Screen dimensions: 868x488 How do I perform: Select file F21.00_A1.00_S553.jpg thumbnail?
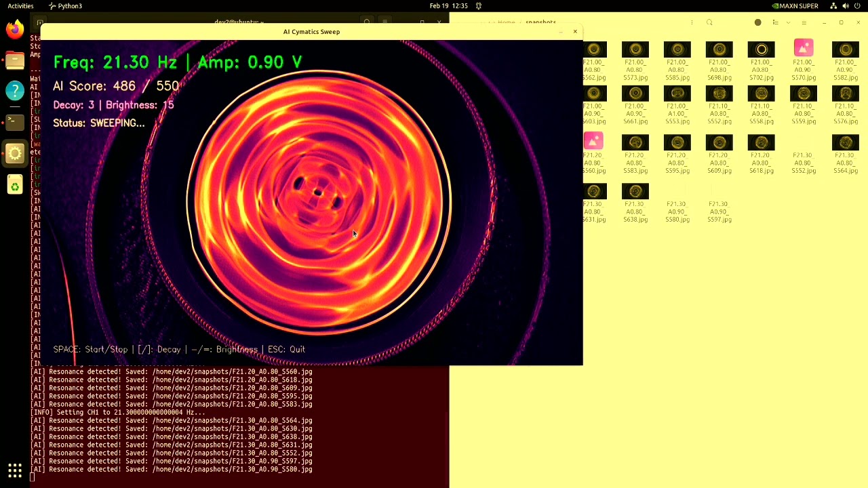[x=677, y=94]
